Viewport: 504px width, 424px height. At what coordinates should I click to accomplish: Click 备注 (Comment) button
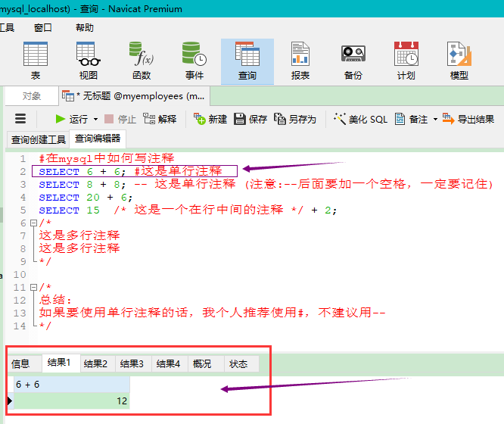click(x=412, y=120)
